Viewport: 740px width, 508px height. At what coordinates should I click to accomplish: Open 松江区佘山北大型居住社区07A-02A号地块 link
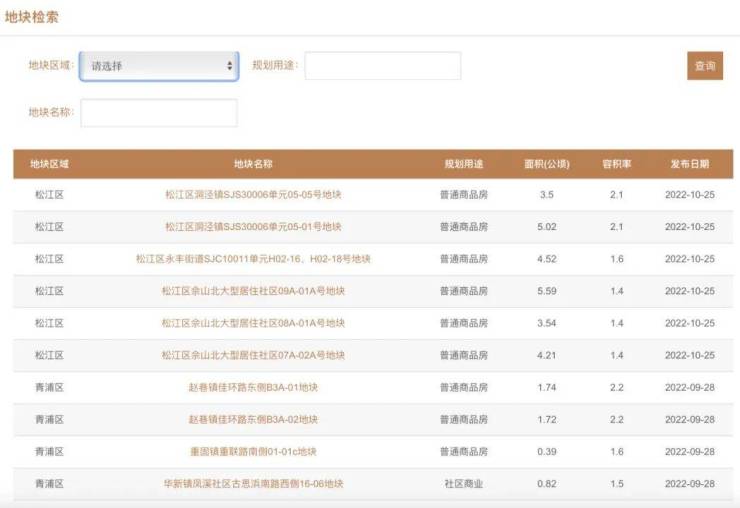click(253, 355)
